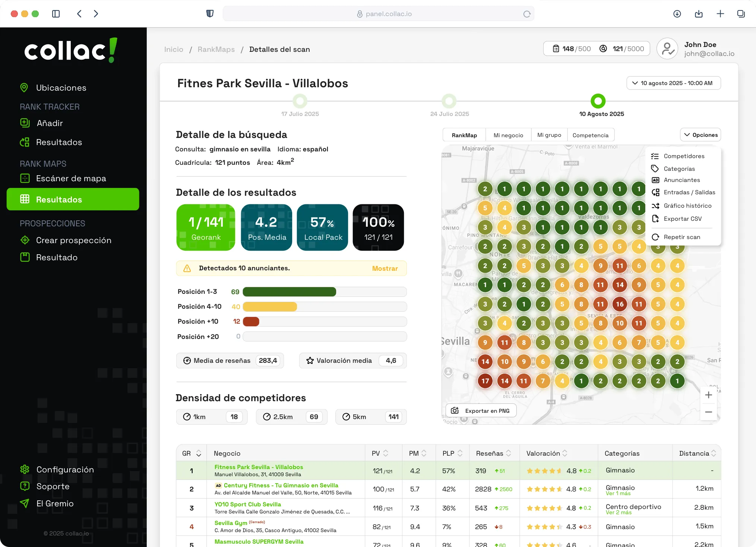Click the El Gremio paper plane icon
This screenshot has height=547, width=756.
point(25,503)
